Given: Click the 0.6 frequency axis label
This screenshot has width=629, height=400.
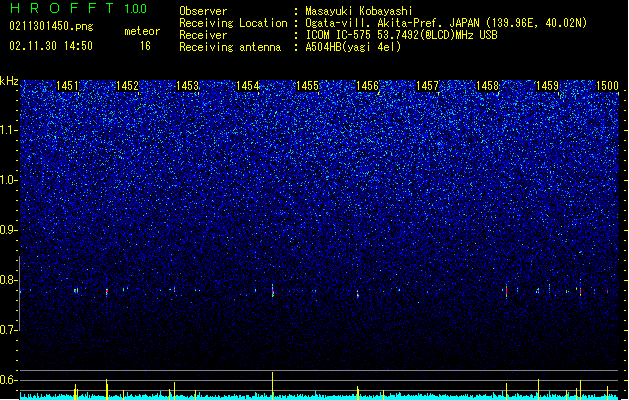Looking at the screenshot, I should click(9, 380).
